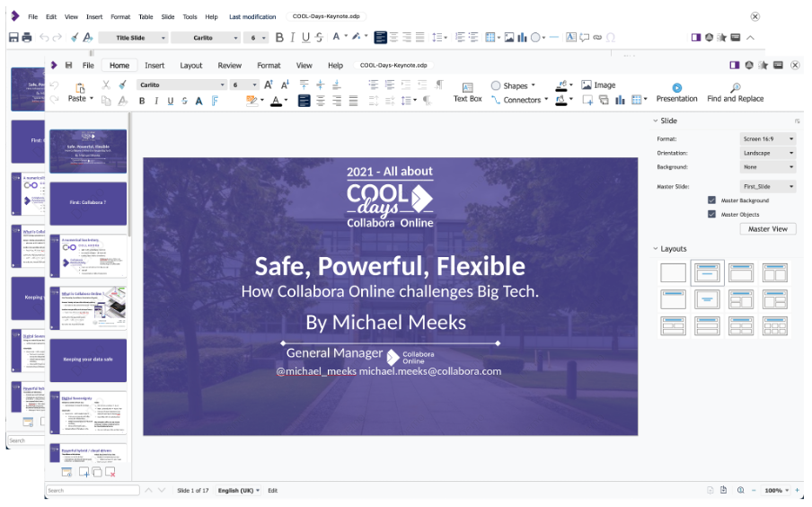This screenshot has height=507, width=812.
Task: Toggle the Master Objects checkbox
Action: tap(711, 215)
